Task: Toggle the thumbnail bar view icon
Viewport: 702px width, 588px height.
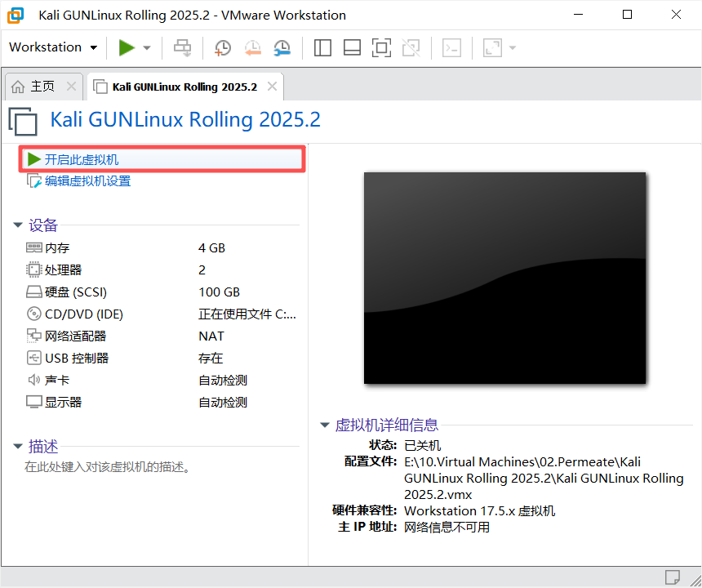Action: (352, 47)
